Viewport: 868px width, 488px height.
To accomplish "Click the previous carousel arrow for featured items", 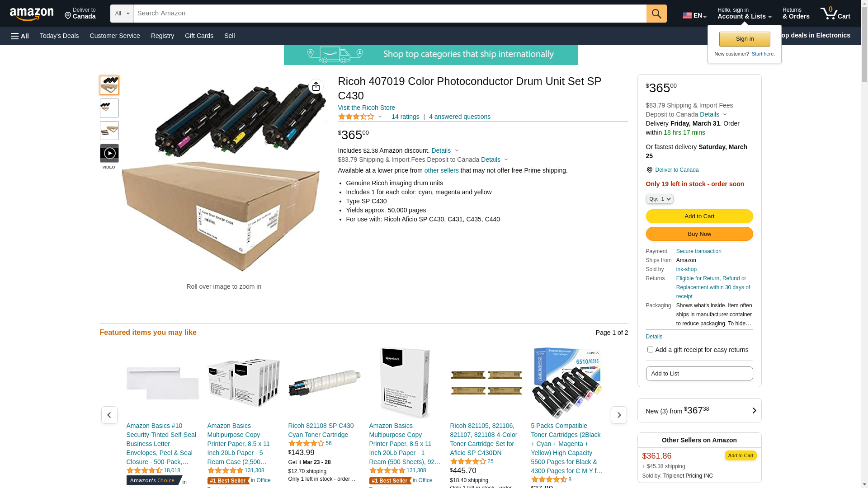I will click(x=109, y=415).
